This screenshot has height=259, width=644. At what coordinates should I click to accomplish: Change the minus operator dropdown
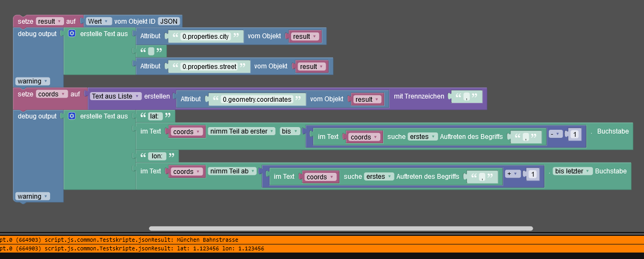[x=555, y=134]
